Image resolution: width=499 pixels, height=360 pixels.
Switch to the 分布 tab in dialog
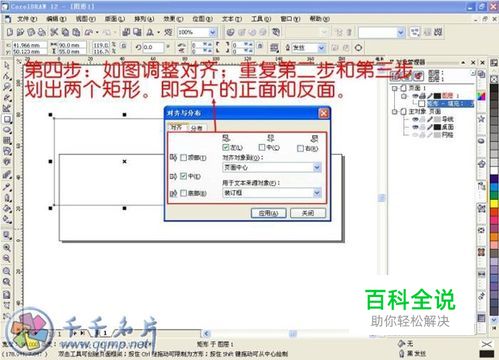tap(197, 128)
